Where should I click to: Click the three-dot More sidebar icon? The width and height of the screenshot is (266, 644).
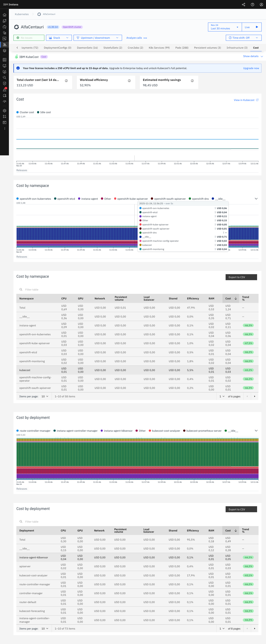click(x=5, y=128)
